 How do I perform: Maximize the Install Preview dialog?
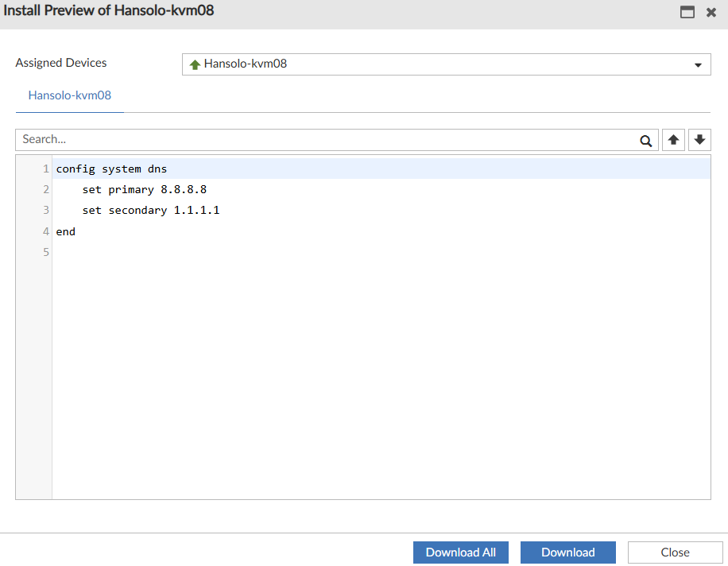coord(687,12)
